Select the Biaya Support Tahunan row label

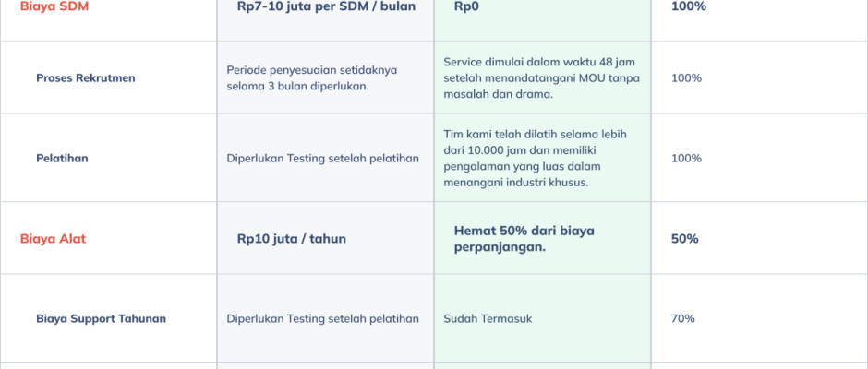tap(101, 319)
